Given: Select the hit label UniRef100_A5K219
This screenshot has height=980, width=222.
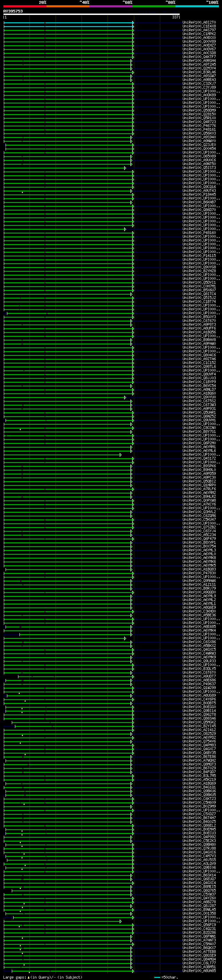Looking at the screenshot, I should click(199, 779).
